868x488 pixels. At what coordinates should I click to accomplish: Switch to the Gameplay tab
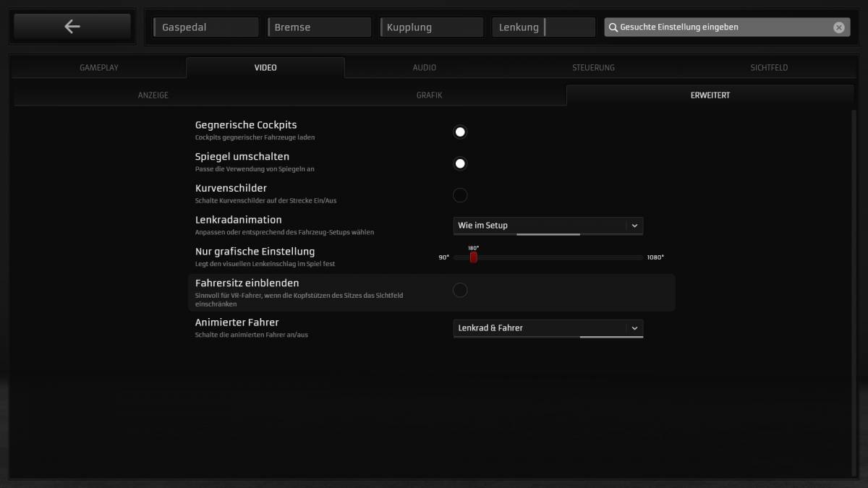[99, 68]
